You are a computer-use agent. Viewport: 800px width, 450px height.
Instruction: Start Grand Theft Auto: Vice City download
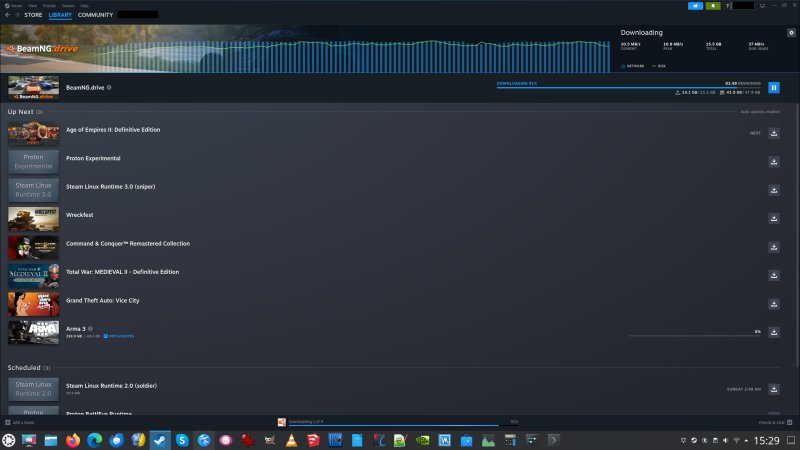(774, 304)
